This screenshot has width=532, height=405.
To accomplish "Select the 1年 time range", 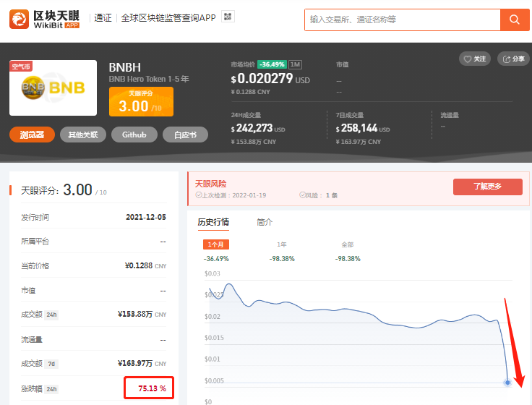I will point(281,244).
